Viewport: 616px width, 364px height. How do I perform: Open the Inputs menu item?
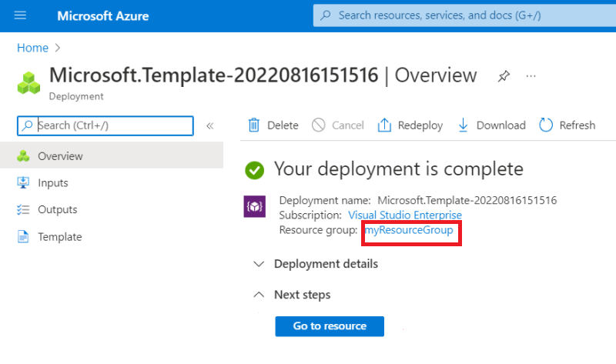[x=53, y=183]
